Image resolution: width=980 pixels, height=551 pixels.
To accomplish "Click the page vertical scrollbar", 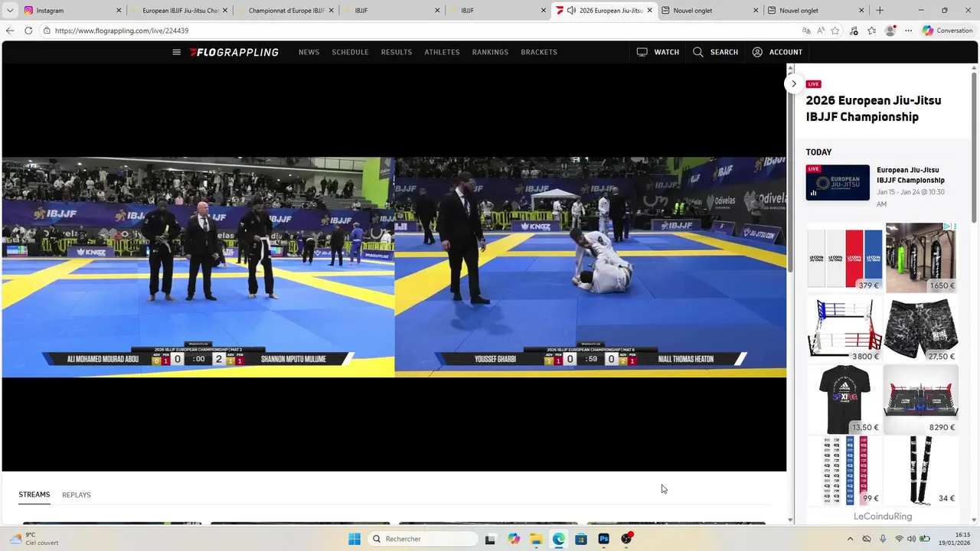I will (791, 171).
